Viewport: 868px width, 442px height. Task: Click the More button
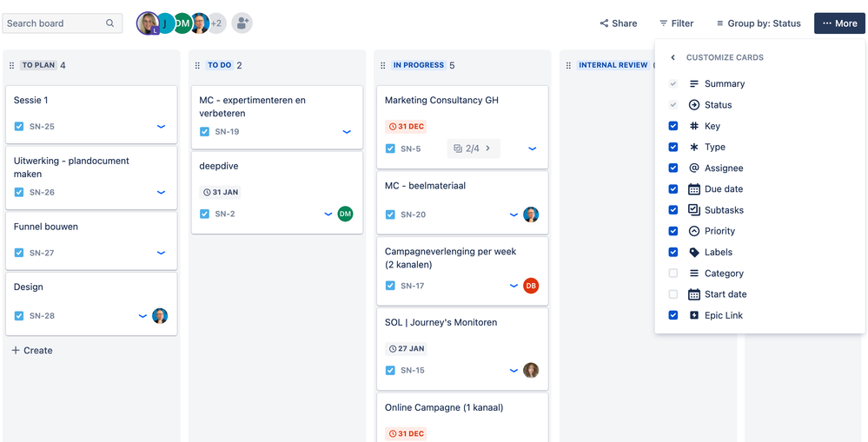tap(839, 23)
